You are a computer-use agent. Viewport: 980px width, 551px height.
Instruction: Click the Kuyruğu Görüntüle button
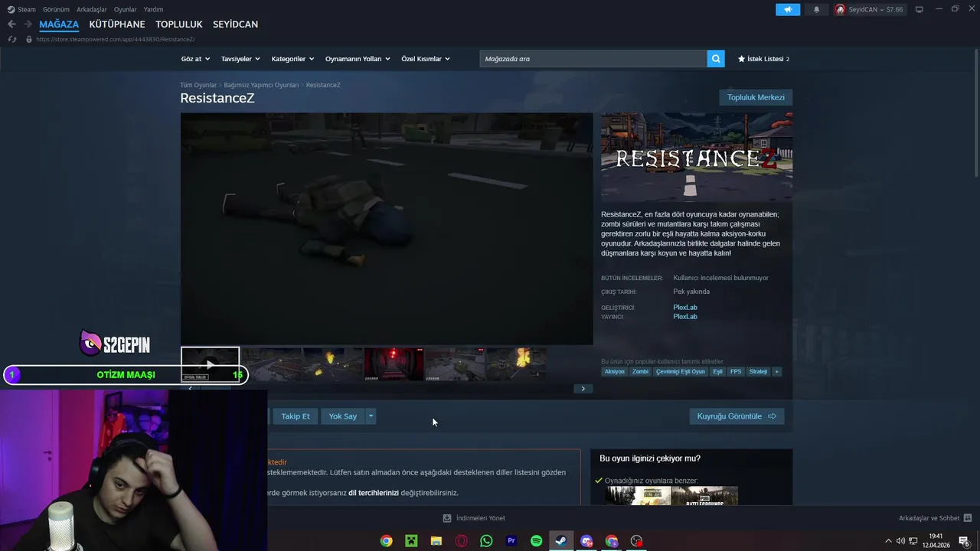[x=737, y=416]
